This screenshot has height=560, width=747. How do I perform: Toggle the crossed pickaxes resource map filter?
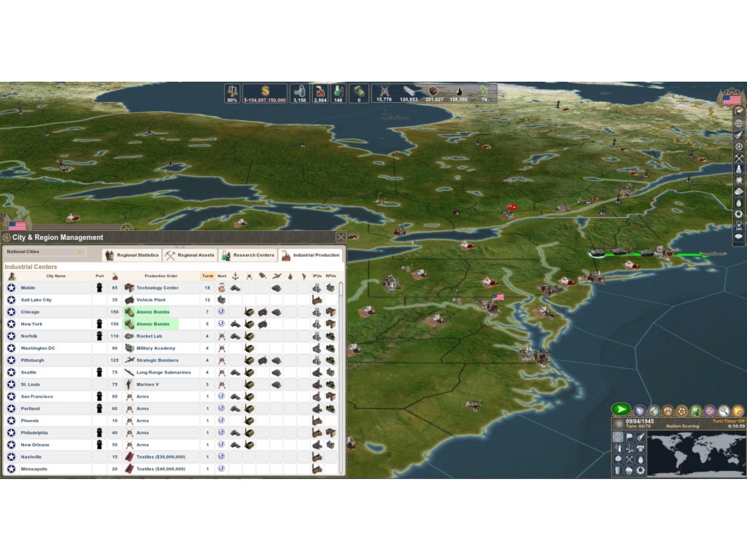coord(629,459)
